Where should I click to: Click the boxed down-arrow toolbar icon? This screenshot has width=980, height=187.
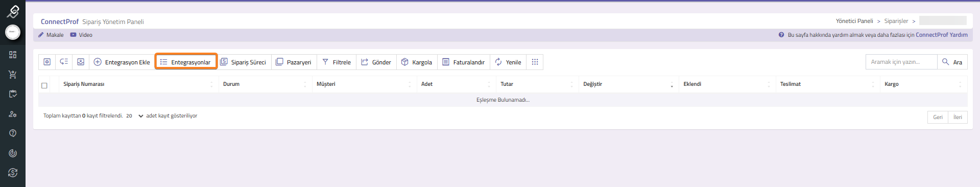coord(81,62)
